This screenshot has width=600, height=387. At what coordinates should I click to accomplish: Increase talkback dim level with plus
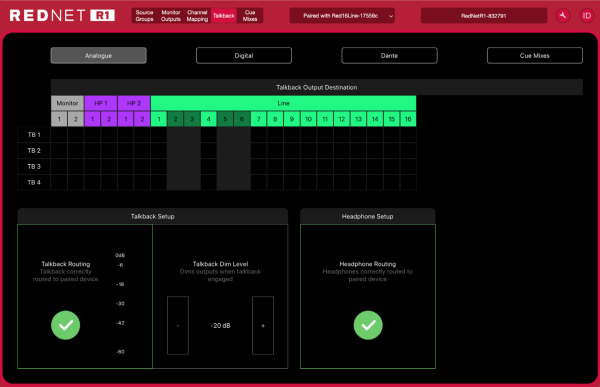(263, 325)
